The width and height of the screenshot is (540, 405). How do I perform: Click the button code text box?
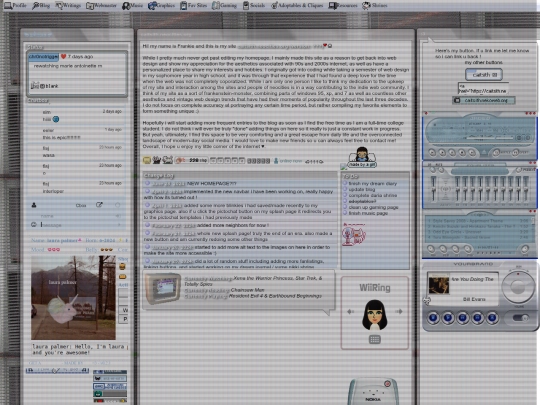tap(483, 89)
